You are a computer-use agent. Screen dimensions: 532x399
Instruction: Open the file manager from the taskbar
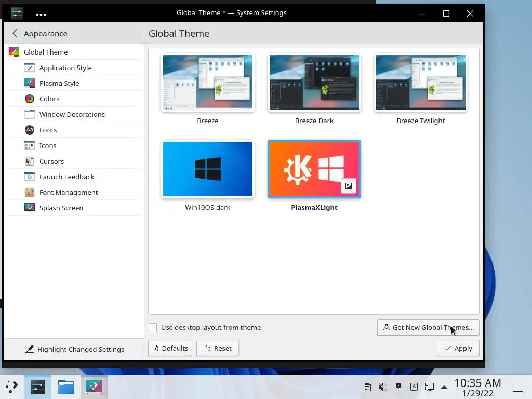click(x=66, y=387)
